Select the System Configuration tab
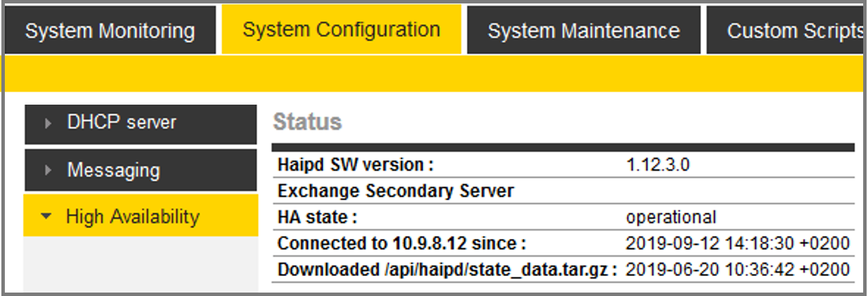 (x=341, y=30)
